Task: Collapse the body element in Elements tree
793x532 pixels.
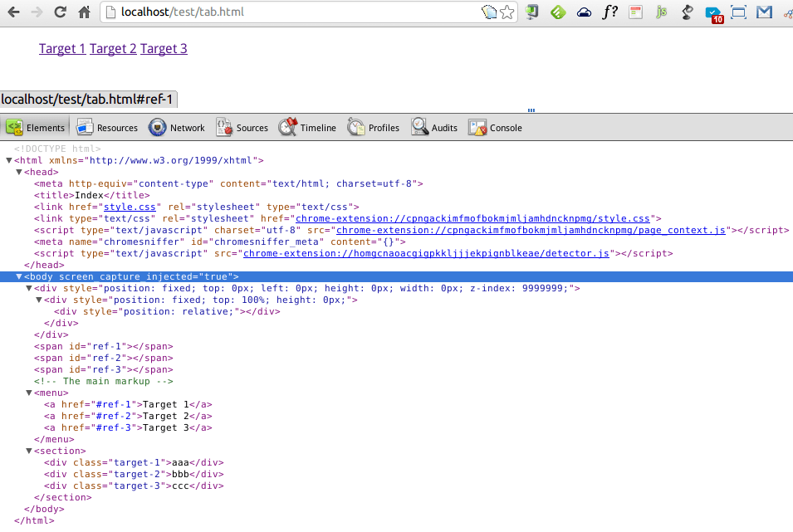Action: [x=19, y=276]
